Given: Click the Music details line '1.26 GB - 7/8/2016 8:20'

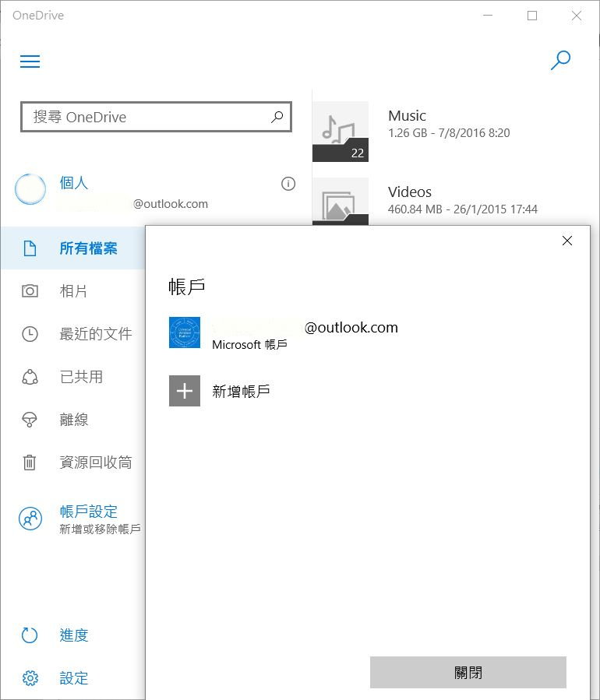Looking at the screenshot, I should 449,133.
